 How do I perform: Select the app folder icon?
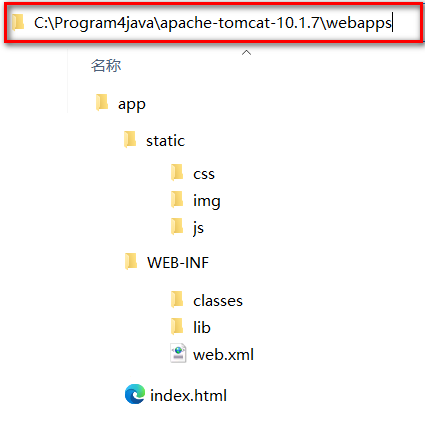coord(102,102)
